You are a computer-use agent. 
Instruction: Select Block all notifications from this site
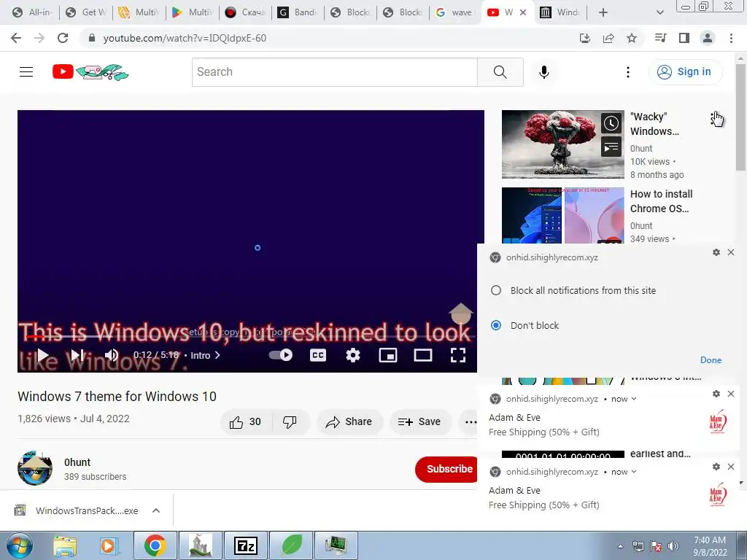496,290
